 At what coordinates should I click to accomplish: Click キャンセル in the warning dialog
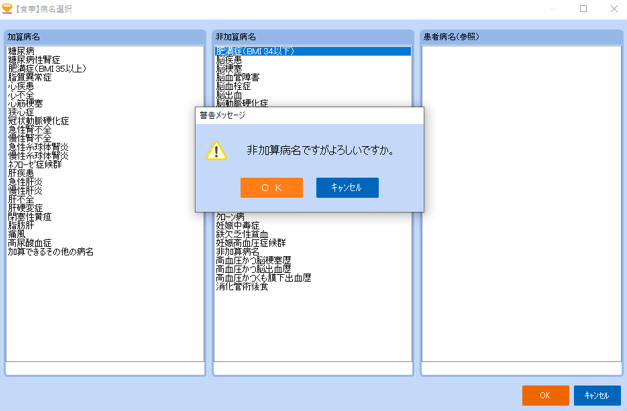pos(347,188)
